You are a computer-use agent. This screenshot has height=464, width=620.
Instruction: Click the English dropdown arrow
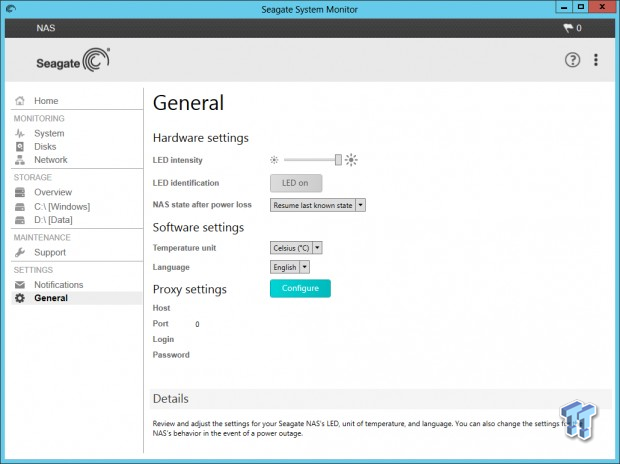click(x=304, y=267)
